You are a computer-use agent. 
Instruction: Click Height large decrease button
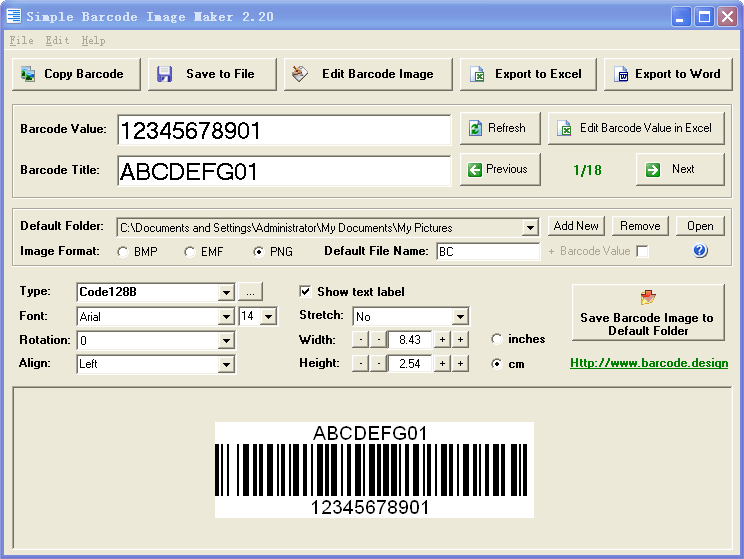(361, 363)
